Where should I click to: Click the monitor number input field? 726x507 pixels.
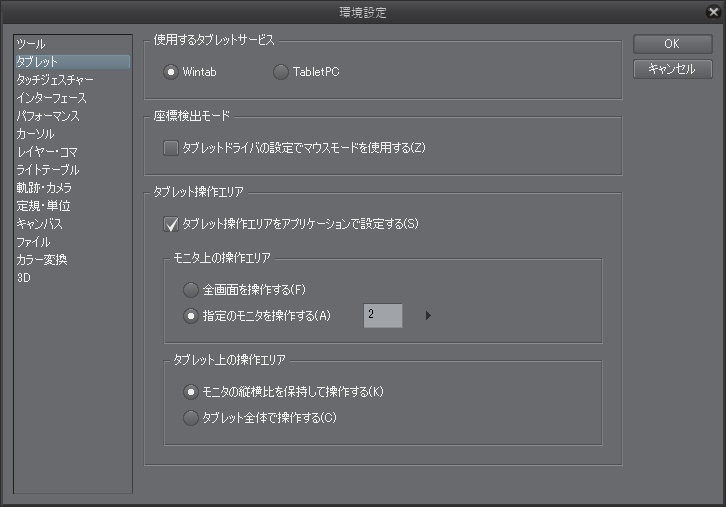(x=383, y=315)
